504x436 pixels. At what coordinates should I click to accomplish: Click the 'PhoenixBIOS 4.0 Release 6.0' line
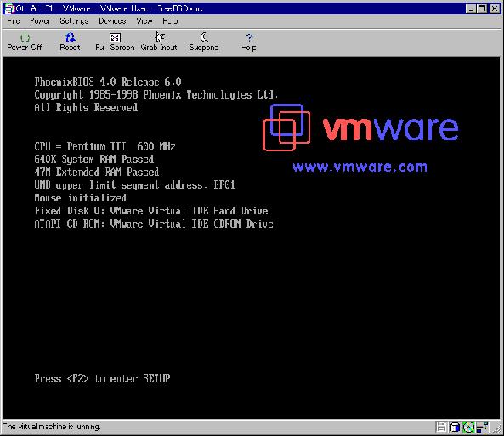[x=108, y=82]
